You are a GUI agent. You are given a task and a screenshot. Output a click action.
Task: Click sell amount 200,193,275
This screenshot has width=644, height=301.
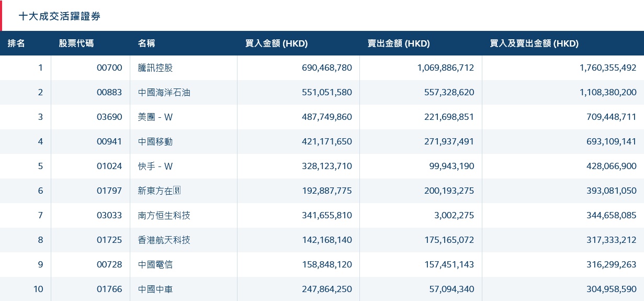click(x=449, y=191)
